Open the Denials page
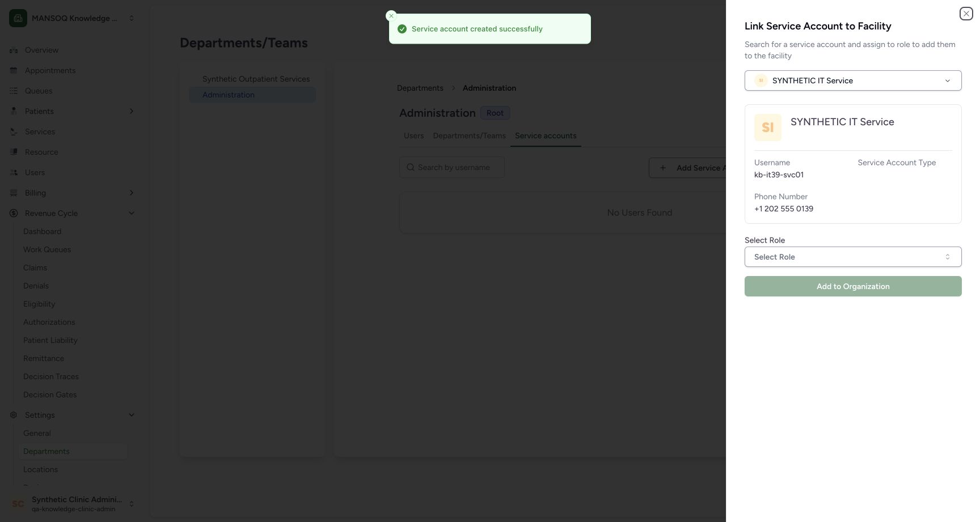Image resolution: width=980 pixels, height=522 pixels. [36, 286]
